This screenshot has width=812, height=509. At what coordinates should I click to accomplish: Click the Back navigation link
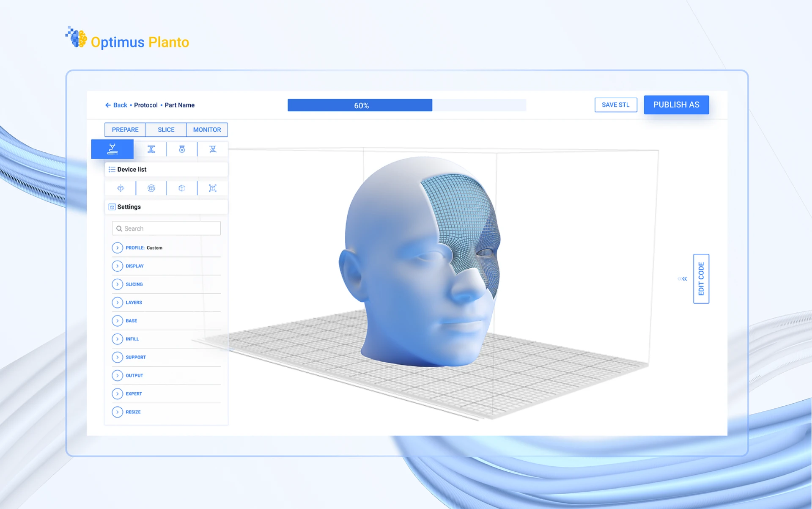click(x=116, y=105)
